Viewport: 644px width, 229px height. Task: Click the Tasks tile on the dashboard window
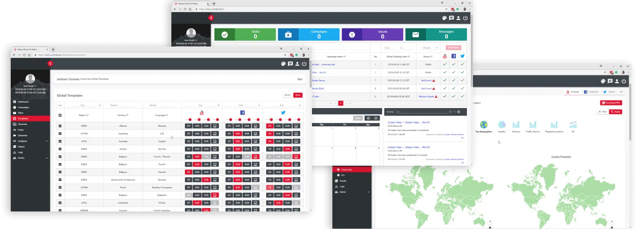pyautogui.click(x=245, y=34)
